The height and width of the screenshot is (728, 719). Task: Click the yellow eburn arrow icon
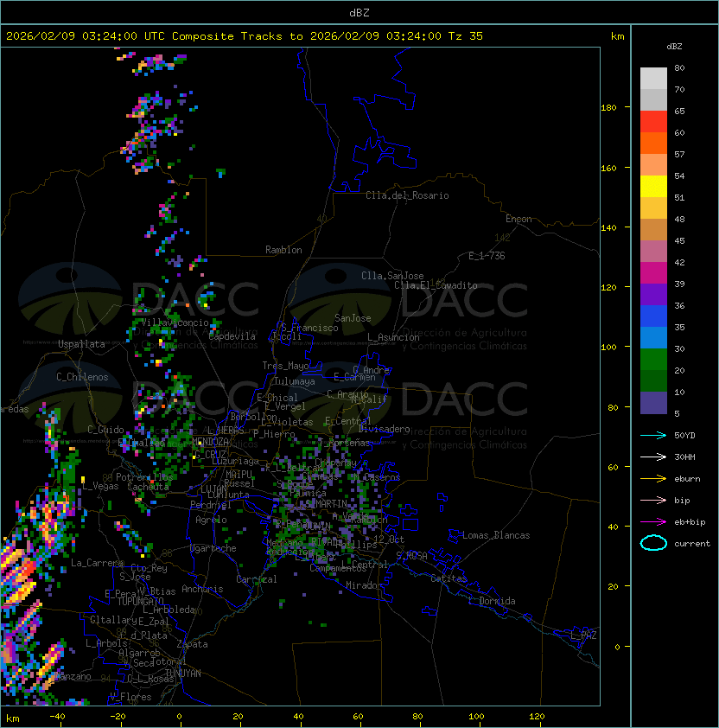coord(653,479)
